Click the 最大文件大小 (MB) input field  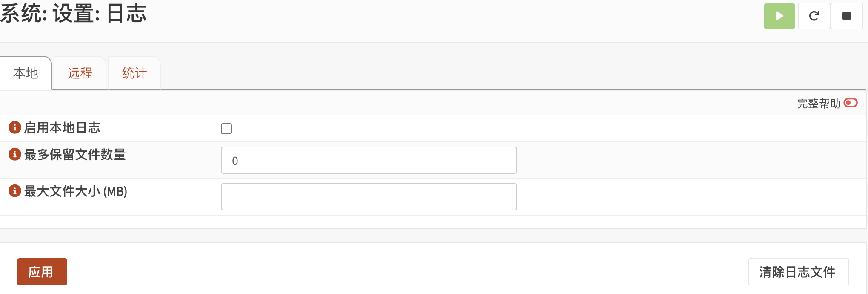click(368, 197)
